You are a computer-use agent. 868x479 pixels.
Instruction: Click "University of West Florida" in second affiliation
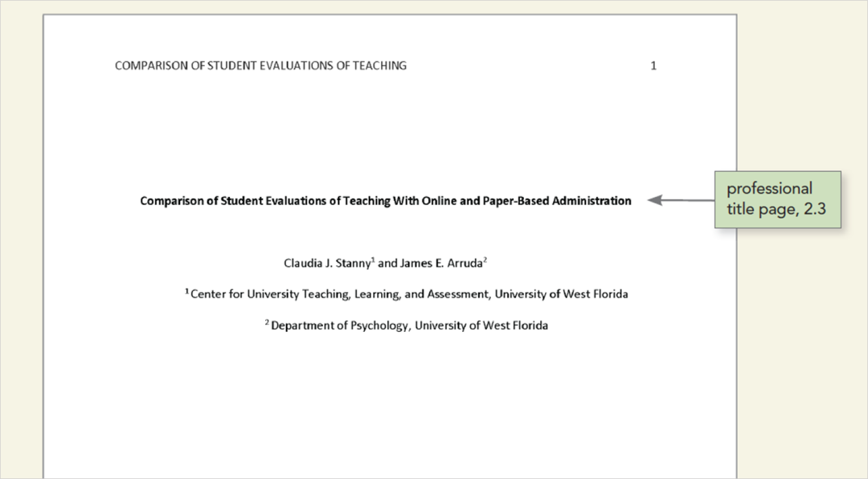point(481,325)
